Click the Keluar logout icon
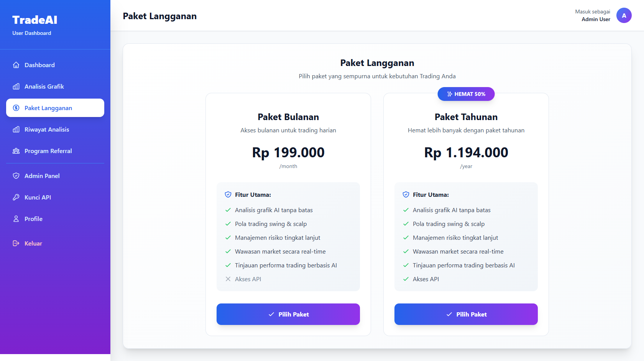644x361 pixels. (16, 243)
